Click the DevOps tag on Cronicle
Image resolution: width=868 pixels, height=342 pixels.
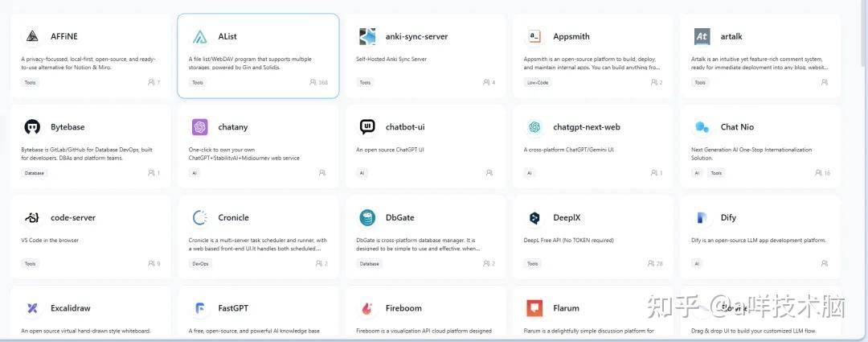tap(200, 264)
